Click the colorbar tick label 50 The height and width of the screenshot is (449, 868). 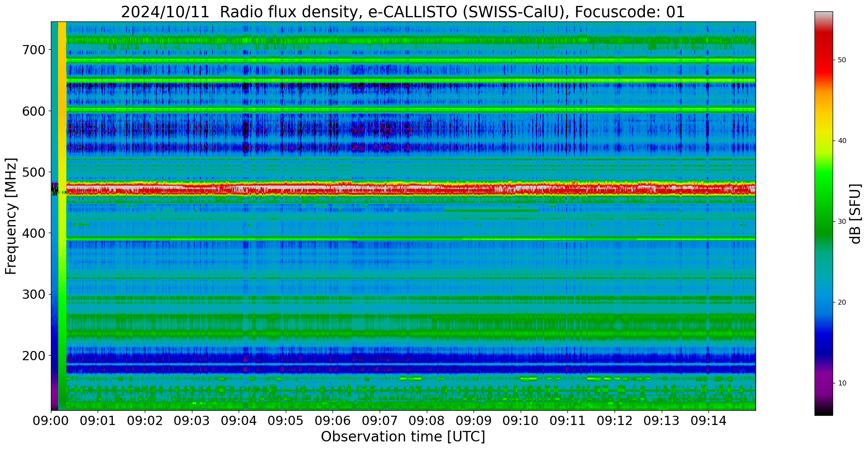pyautogui.click(x=842, y=60)
